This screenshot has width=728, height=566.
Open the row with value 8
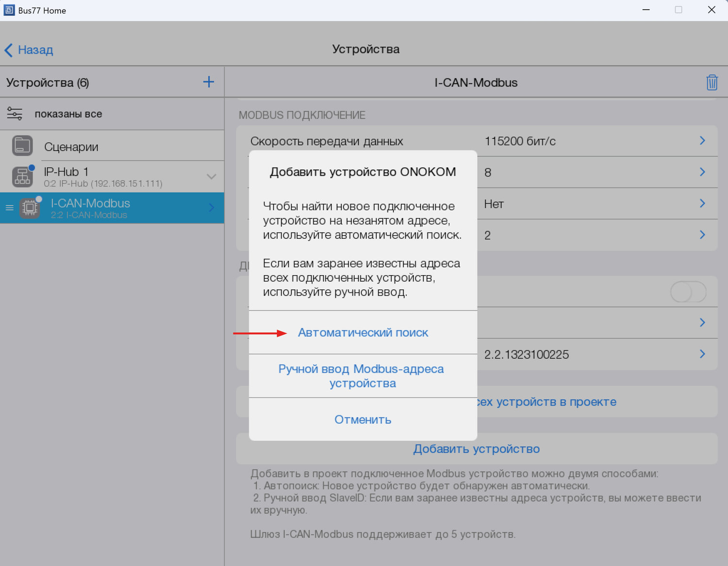click(702, 172)
